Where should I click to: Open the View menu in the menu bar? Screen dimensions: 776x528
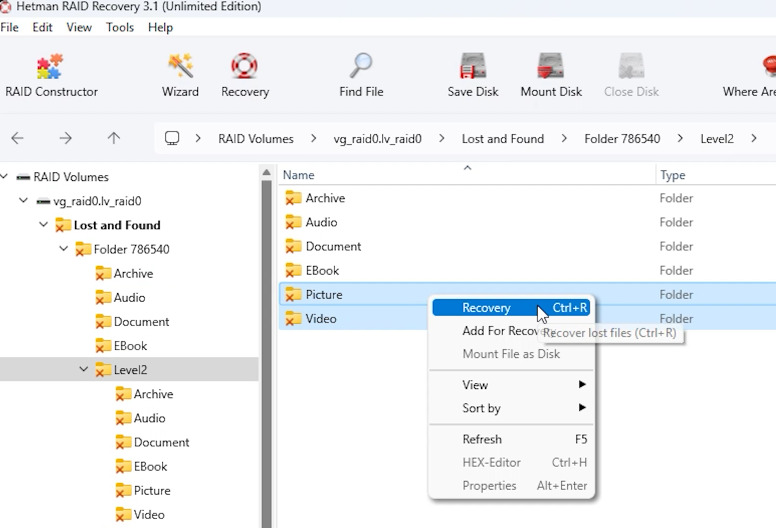tap(79, 28)
